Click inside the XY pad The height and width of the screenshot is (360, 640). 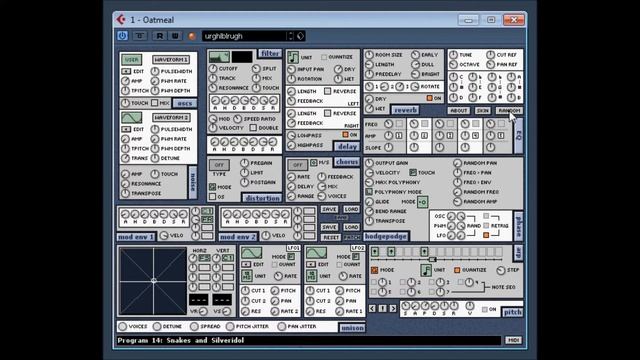click(x=153, y=281)
